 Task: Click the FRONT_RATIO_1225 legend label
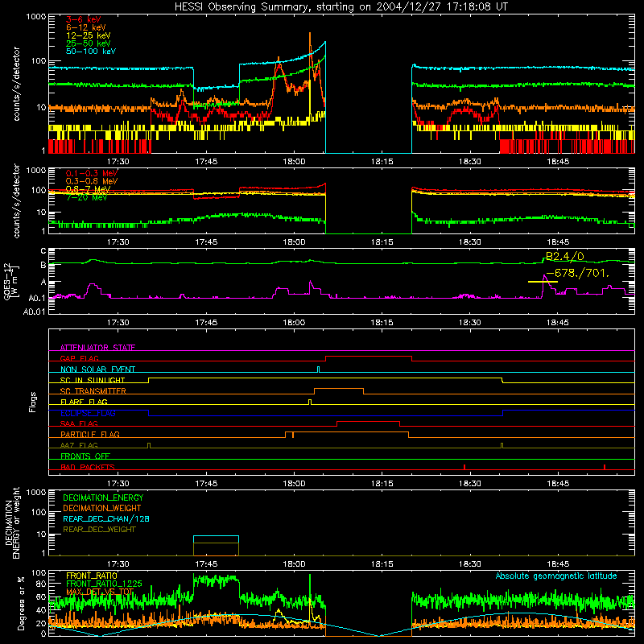point(104,584)
